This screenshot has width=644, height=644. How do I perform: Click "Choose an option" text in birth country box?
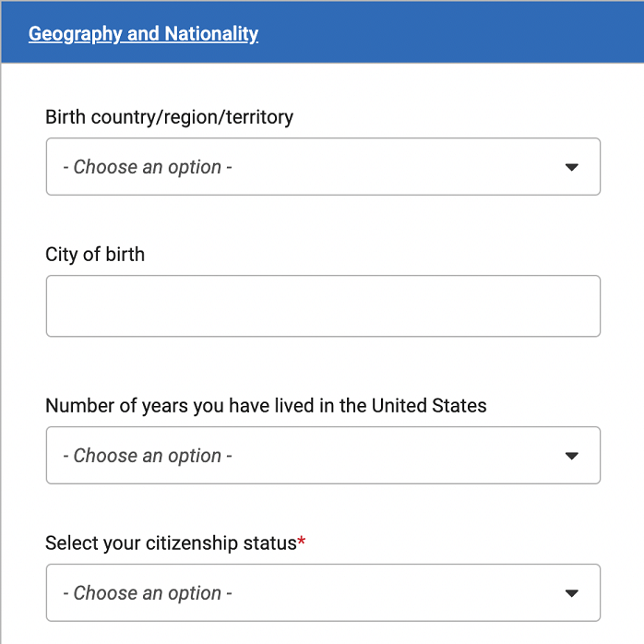coord(148,167)
